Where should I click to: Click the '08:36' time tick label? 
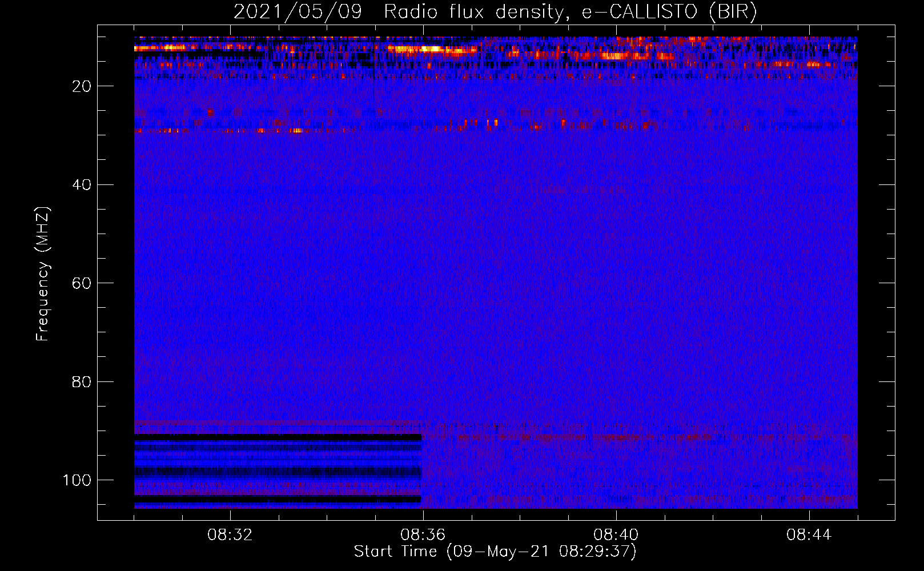click(x=423, y=535)
